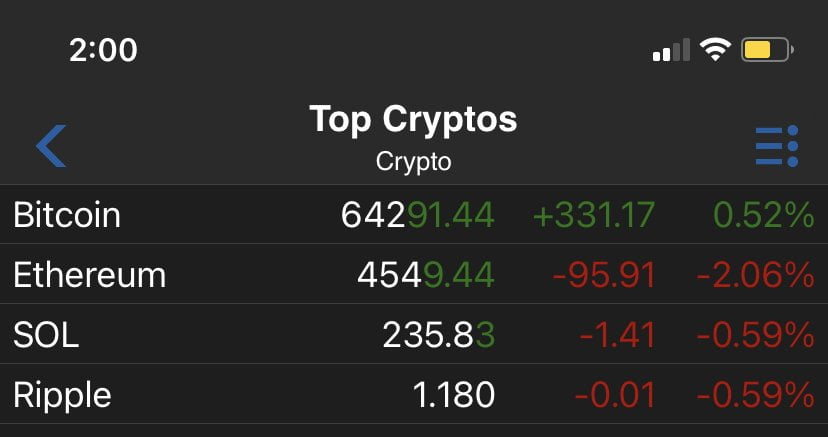Screen dimensions: 828x437
Task: Tap the cellular signal bars icon
Action: (671, 49)
